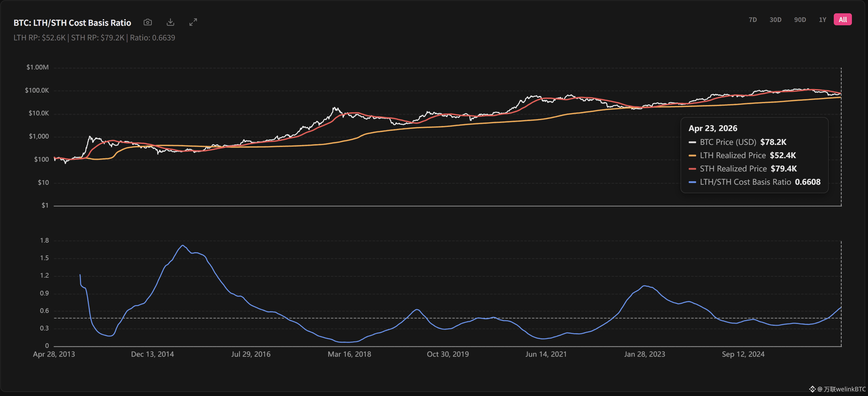
Task: Click the 0.6 ratio axis label
Action: pos(44,311)
